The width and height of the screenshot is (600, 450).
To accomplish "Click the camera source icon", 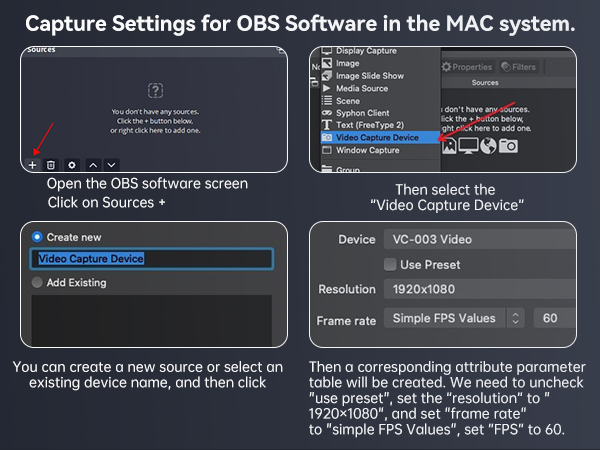I will 508,145.
